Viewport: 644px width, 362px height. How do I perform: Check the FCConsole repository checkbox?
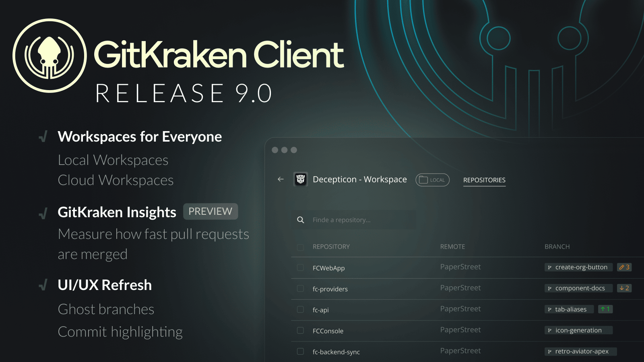pos(300,330)
